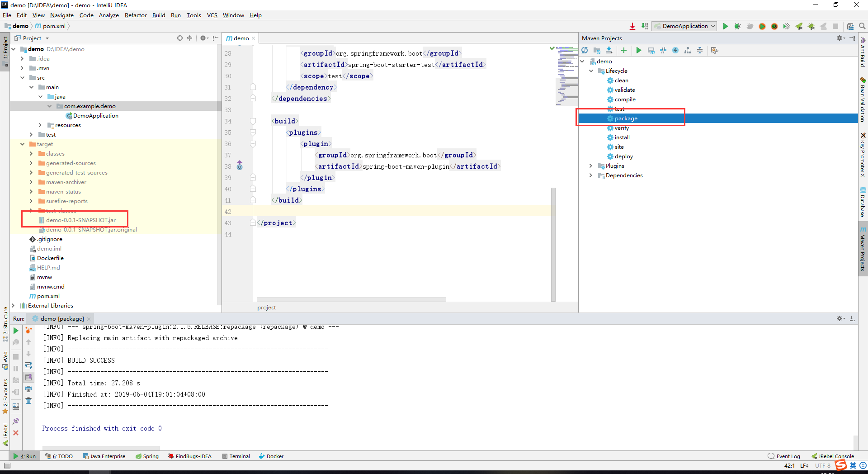868x474 pixels.
Task: Toggle Offline Mode in Maven toolbar
Action: click(x=663, y=50)
